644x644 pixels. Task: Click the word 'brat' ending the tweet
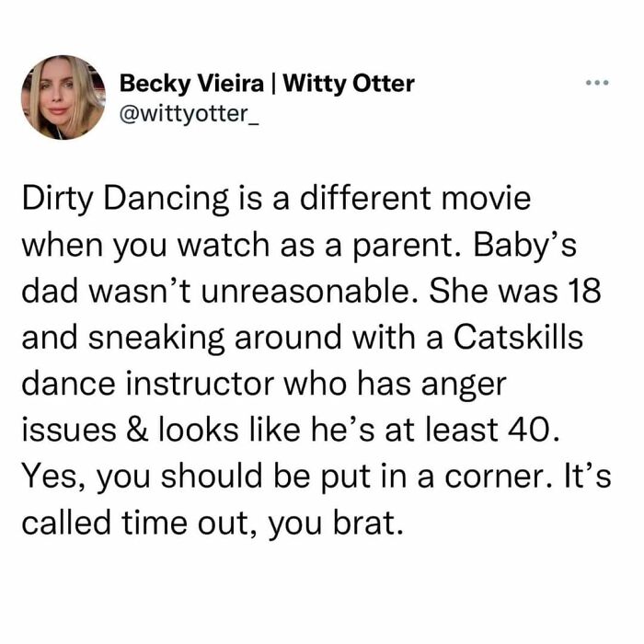(x=363, y=523)
